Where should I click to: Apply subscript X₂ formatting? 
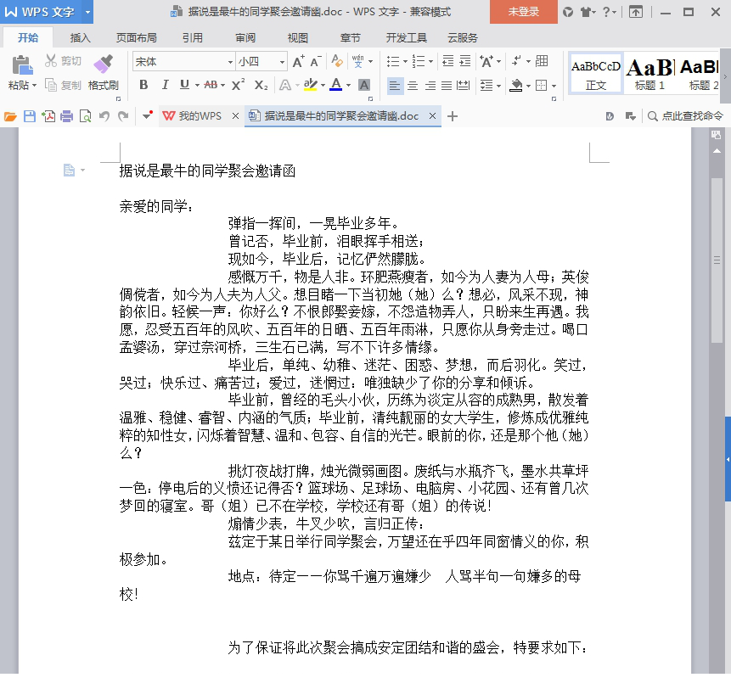[261, 85]
